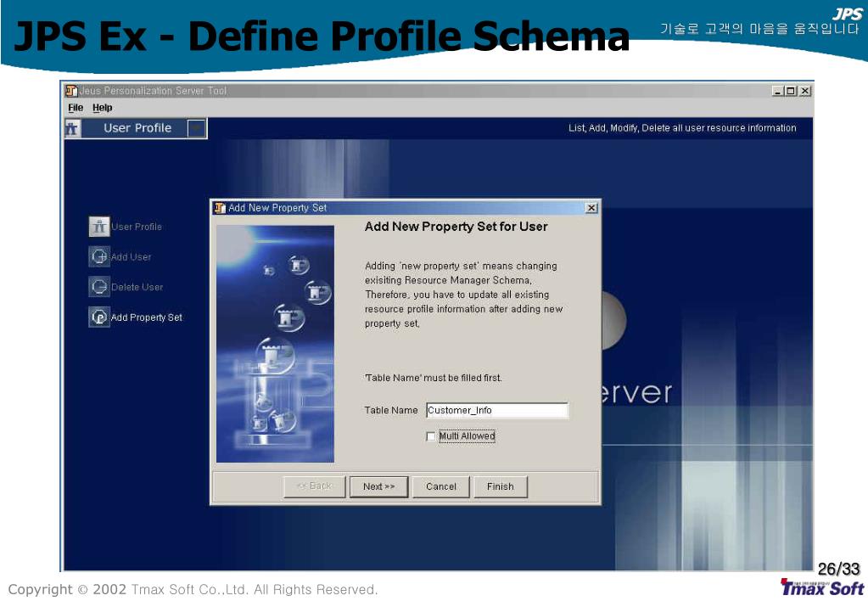868x601 pixels.
Task: Click the Jeus Personalization Server Tool title icon
Action: [x=71, y=90]
